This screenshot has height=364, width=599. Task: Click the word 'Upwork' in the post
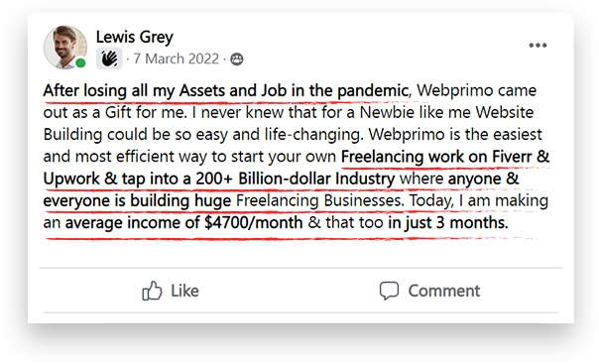pos(71,179)
